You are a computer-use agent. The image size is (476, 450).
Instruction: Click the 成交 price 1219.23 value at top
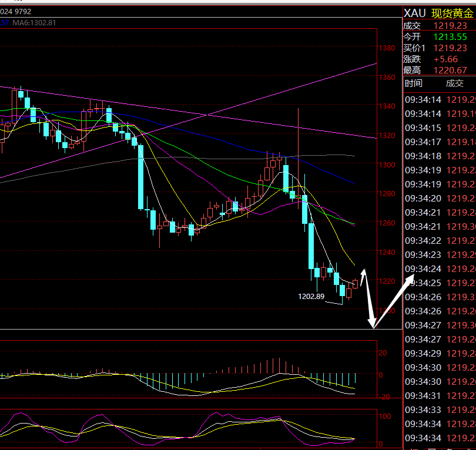[450, 26]
